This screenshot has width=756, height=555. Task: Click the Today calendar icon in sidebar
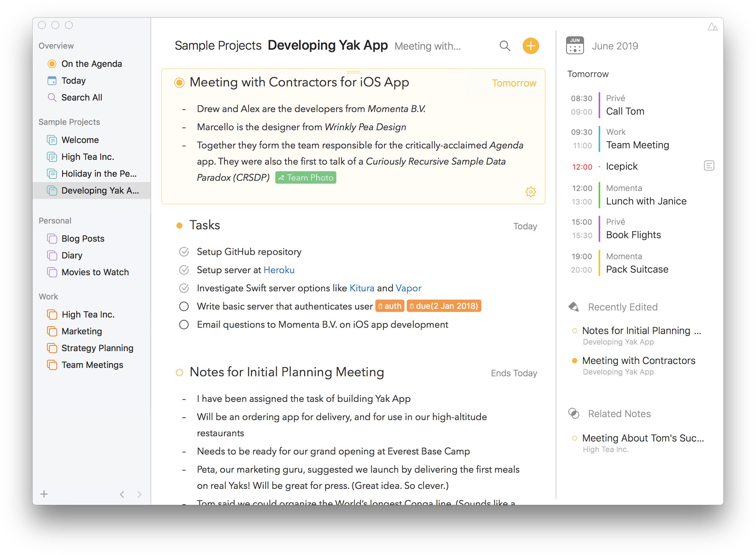tap(52, 81)
